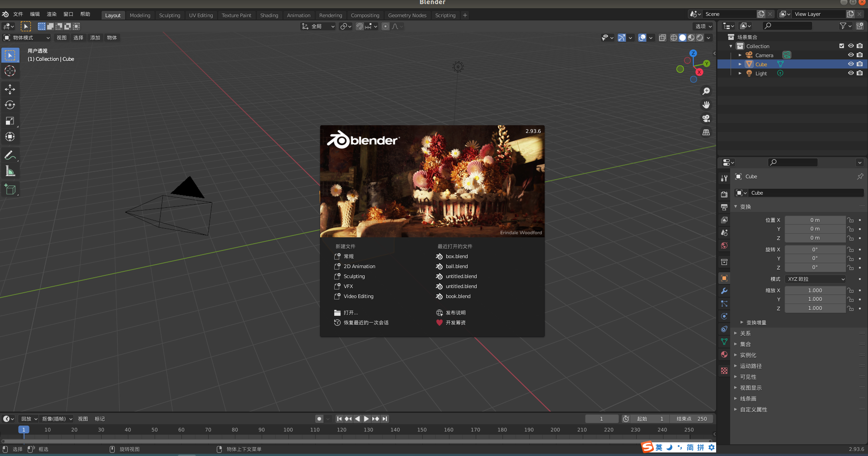The height and width of the screenshot is (456, 868).
Task: Open the Render menu
Action: click(52, 14)
